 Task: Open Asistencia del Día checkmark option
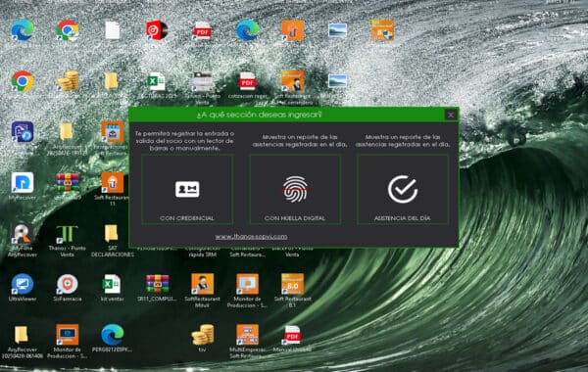[x=403, y=190]
